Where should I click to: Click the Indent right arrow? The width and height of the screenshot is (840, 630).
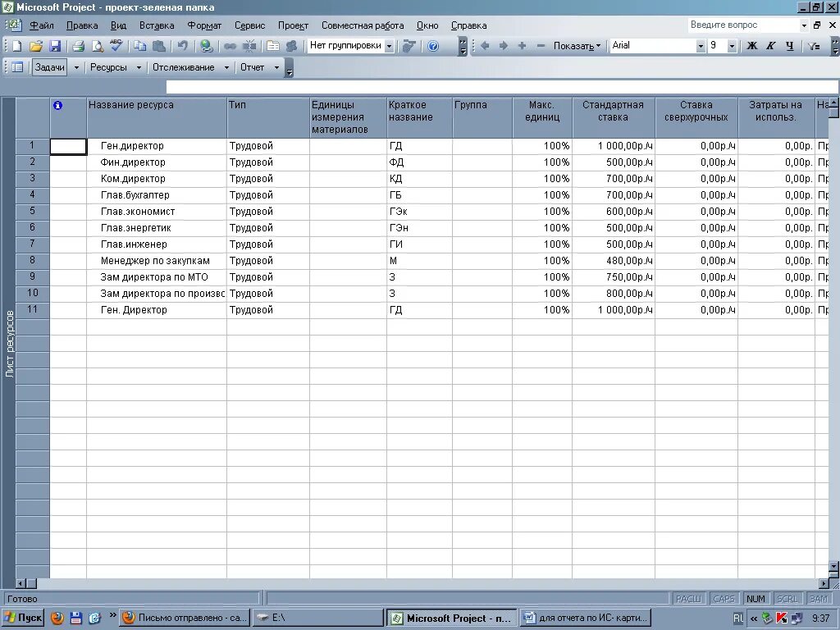(503, 46)
